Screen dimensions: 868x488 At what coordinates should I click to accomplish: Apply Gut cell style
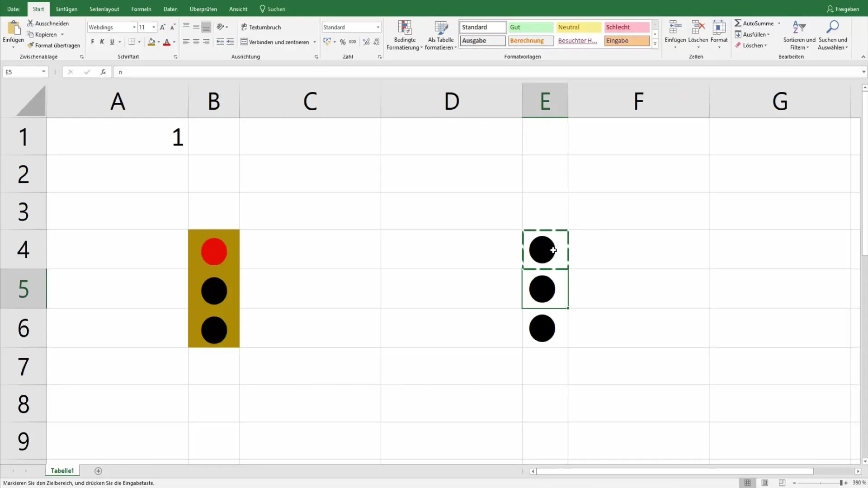531,27
